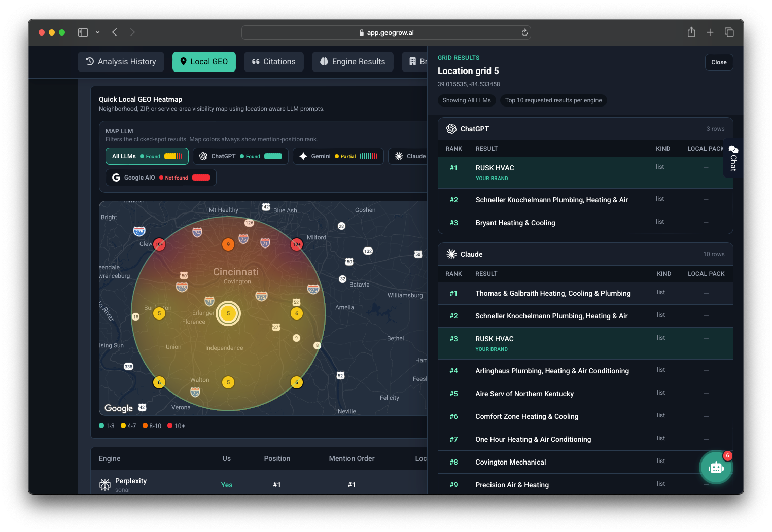772x532 pixels.
Task: Toggle the browser sidebar icon
Action: [x=83, y=32]
